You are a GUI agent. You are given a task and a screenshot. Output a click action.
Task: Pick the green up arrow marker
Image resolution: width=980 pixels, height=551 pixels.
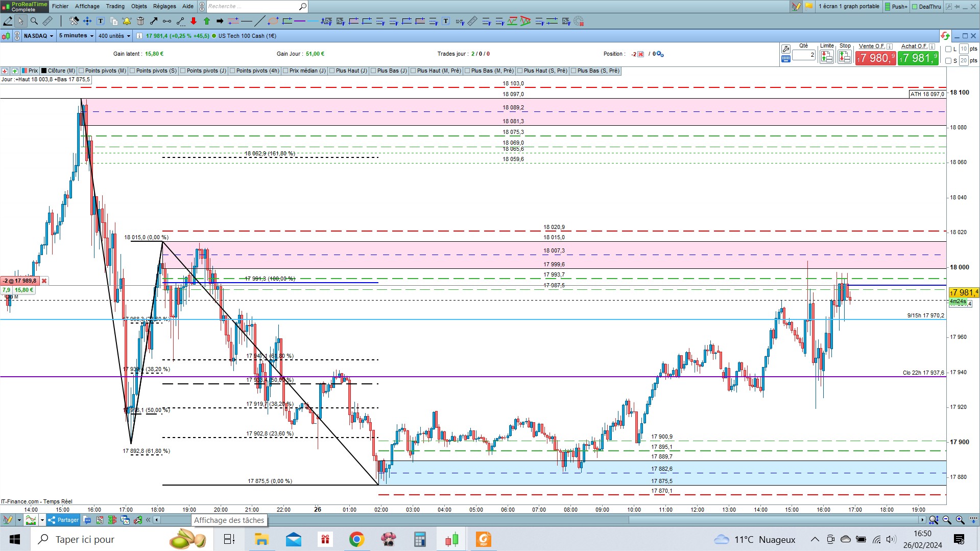coord(207,21)
